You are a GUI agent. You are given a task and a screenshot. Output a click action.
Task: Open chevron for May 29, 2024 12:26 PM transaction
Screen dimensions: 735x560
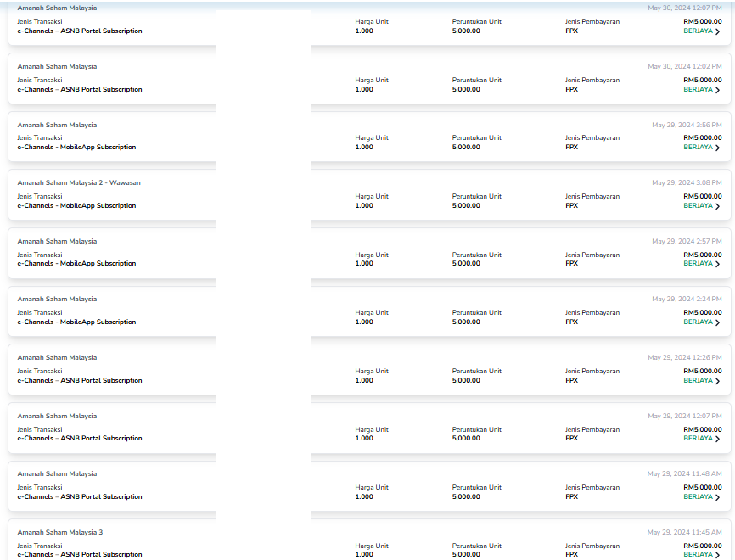717,381
